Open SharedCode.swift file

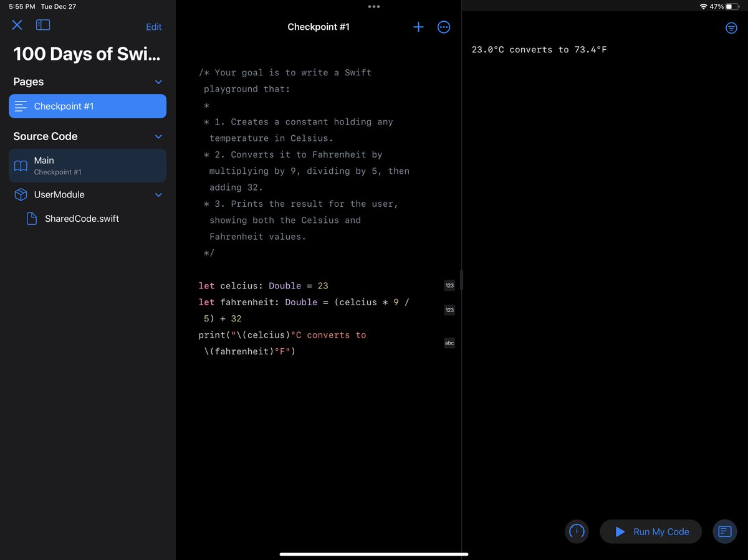pos(82,219)
